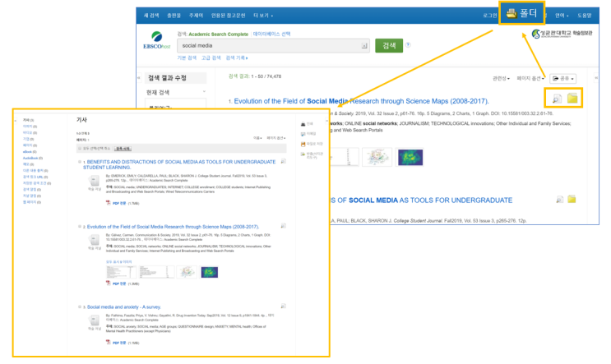Collapse the 검색 결과 수정 sidebar with « arrow

click(139, 78)
